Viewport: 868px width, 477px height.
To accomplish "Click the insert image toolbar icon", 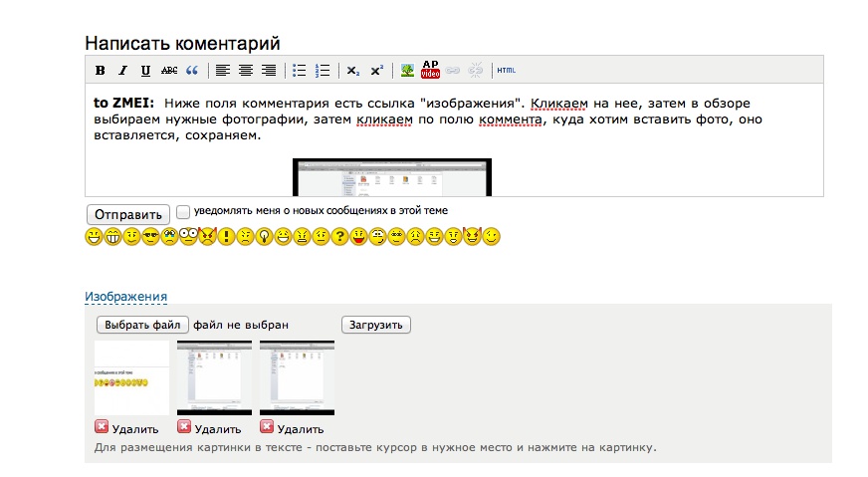I will [407, 71].
